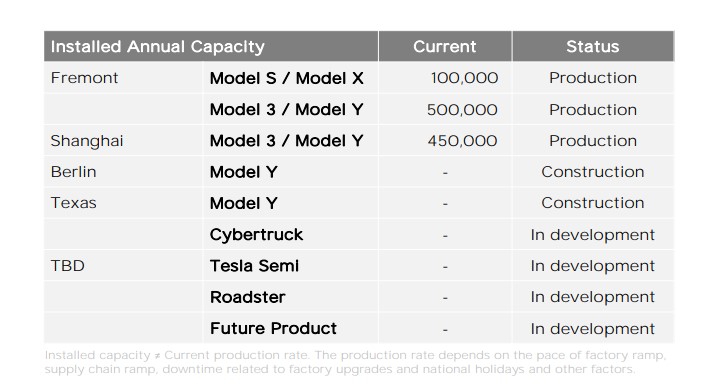Click the installed capacity footnote text
702x392 pixels.
point(355,362)
